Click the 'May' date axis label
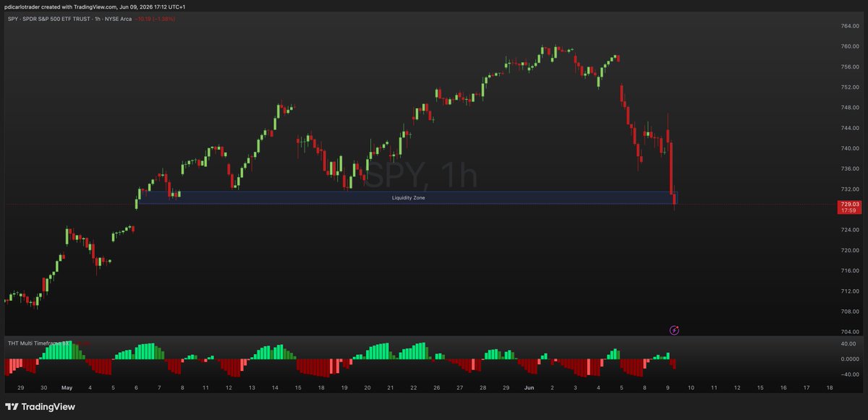Screen dimensions: 868x420 pos(67,387)
